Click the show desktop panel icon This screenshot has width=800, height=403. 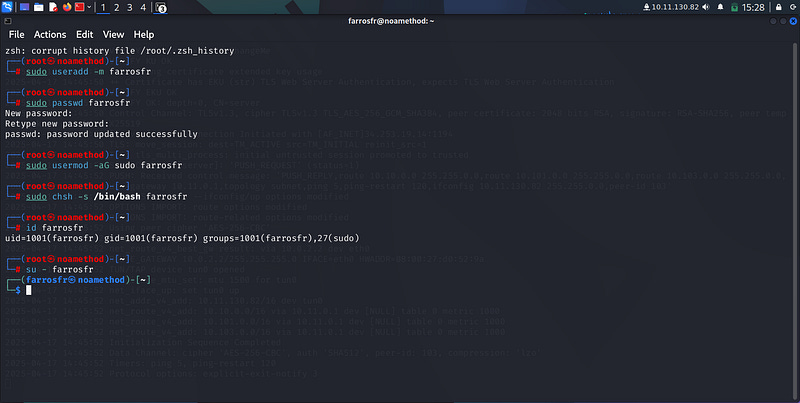(24, 7)
